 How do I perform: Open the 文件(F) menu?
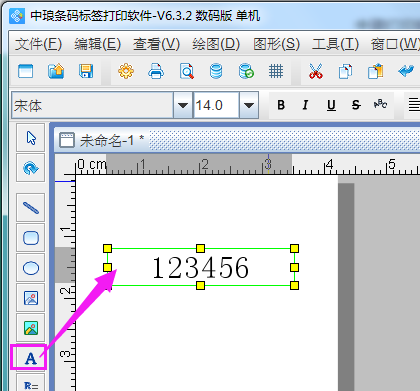point(38,44)
